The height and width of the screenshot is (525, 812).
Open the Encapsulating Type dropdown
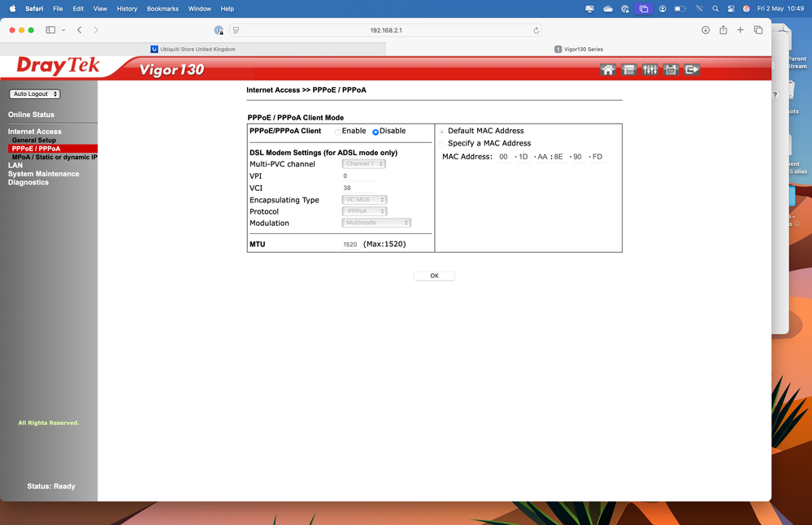tap(364, 199)
